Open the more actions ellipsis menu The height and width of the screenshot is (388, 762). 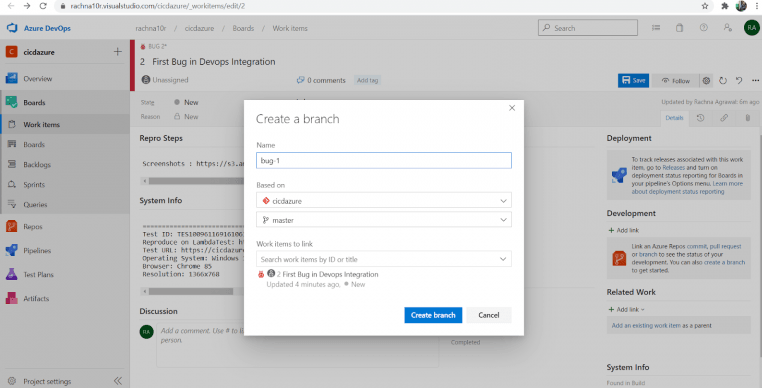click(755, 81)
